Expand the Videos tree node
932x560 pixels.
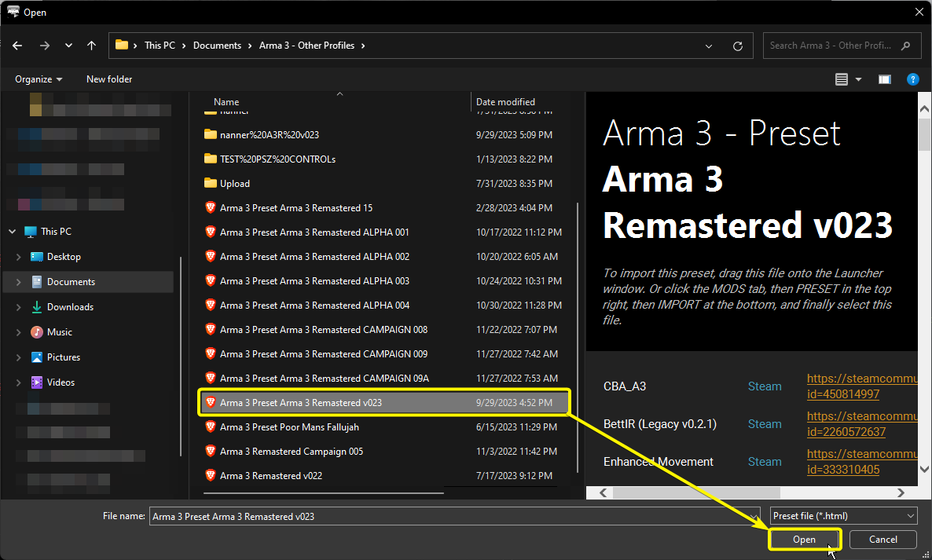point(18,382)
